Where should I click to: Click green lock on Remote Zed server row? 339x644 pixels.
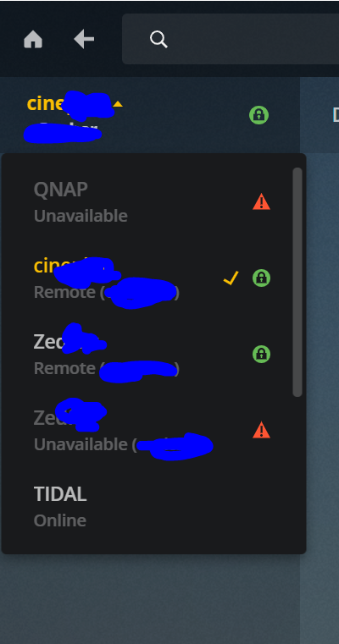coord(261,354)
